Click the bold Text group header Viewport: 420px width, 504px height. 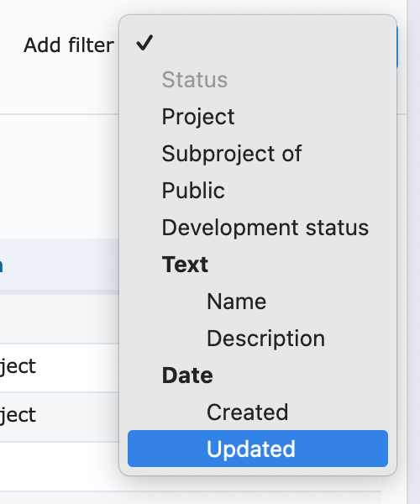pyautogui.click(x=185, y=265)
